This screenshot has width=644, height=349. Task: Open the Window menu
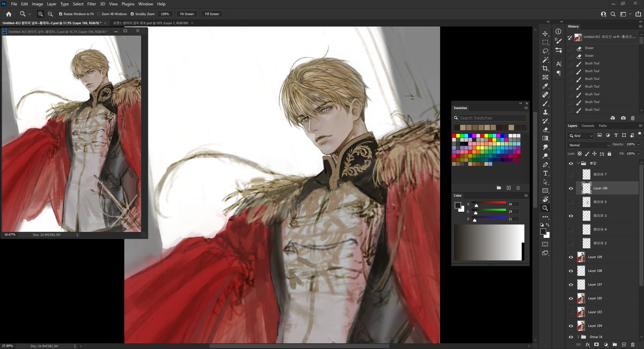(x=145, y=4)
